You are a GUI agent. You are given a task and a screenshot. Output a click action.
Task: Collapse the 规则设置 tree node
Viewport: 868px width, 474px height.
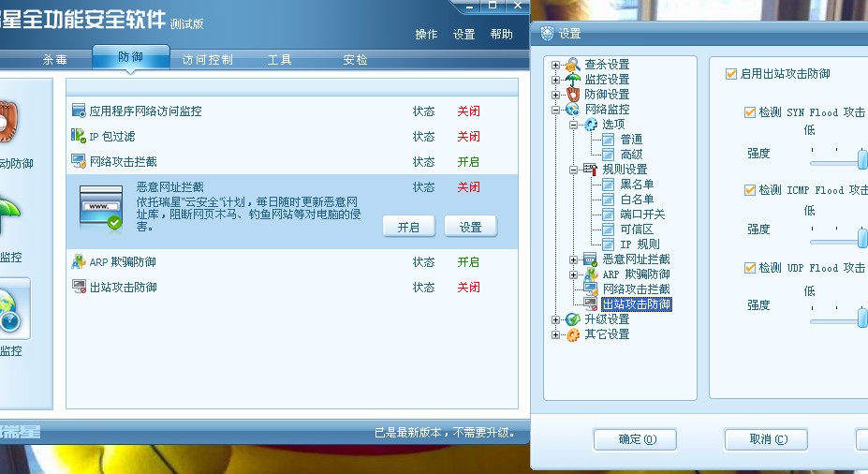573,170
